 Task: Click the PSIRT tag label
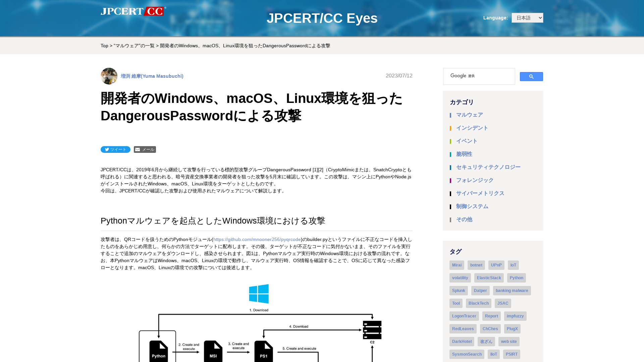(511, 354)
